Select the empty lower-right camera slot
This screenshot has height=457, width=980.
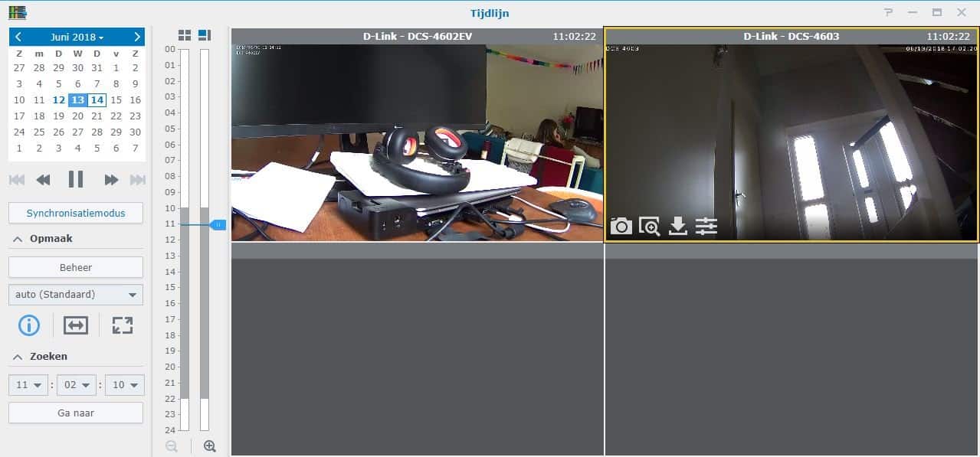(x=792, y=350)
